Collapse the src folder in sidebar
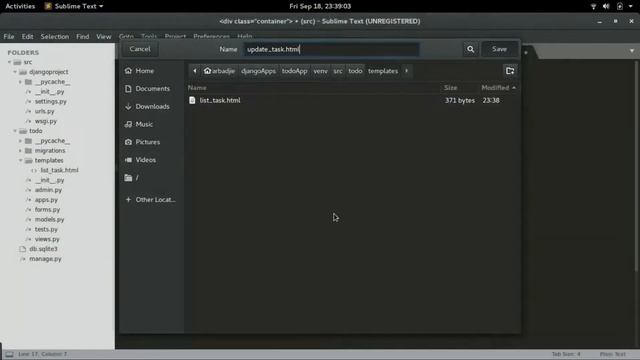The height and width of the screenshot is (360, 640). (x=9, y=62)
